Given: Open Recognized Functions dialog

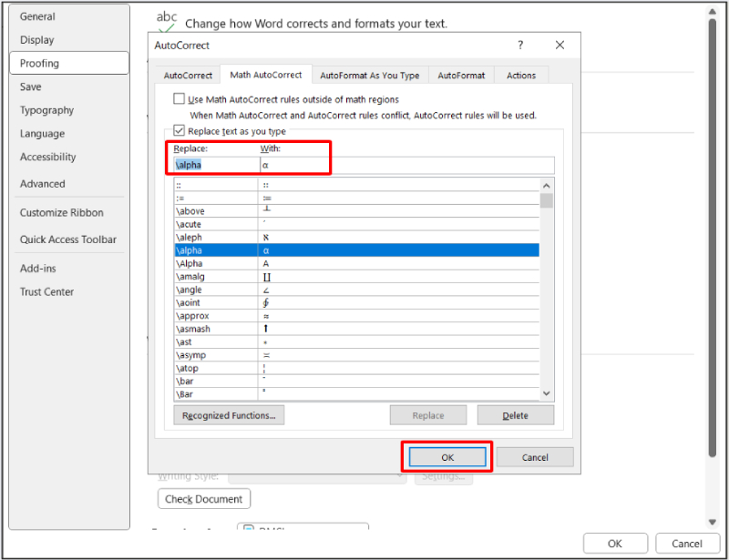Looking at the screenshot, I should (229, 415).
